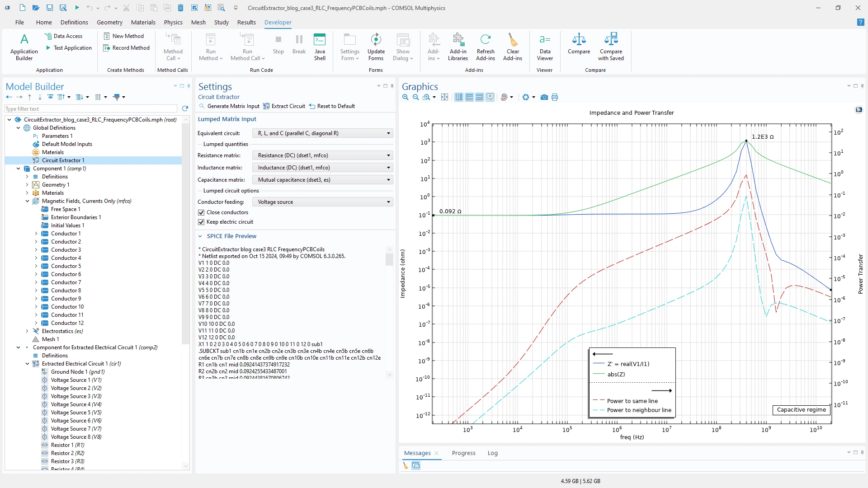Open the Physics menu tab
Image resolution: width=868 pixels, height=488 pixels.
point(173,22)
